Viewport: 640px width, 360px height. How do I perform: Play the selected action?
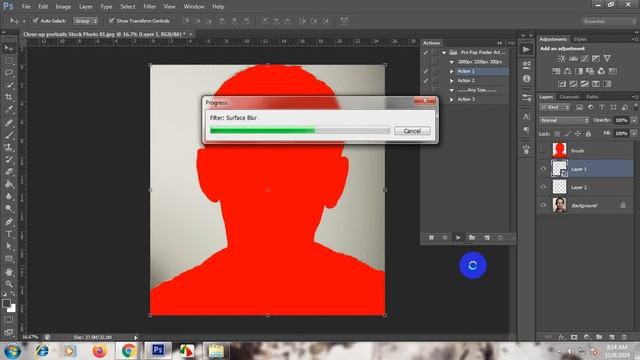tap(458, 238)
